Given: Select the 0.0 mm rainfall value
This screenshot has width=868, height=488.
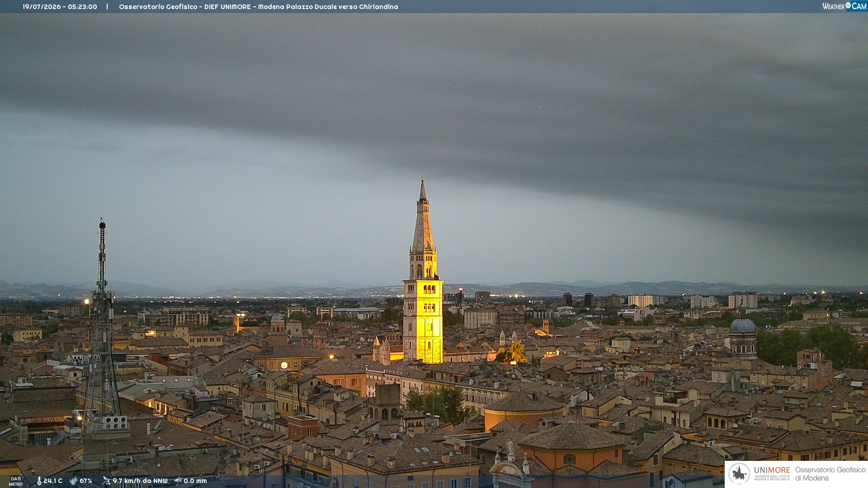Looking at the screenshot, I should pyautogui.click(x=195, y=481).
